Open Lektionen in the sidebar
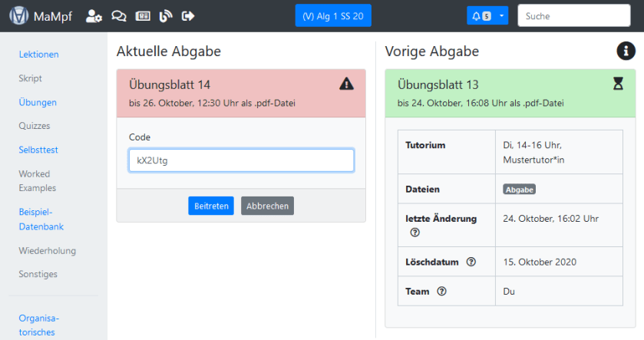This screenshot has height=340, width=644. click(x=38, y=54)
